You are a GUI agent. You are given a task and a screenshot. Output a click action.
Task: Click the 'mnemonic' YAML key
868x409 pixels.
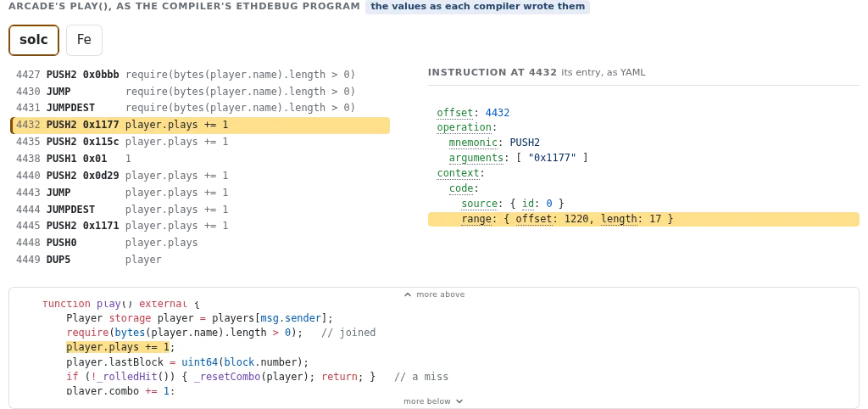point(473,143)
